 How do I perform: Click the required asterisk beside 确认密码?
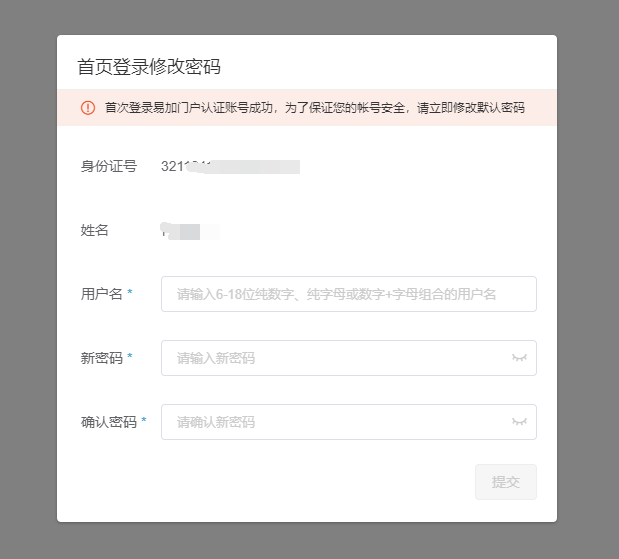[144, 422]
